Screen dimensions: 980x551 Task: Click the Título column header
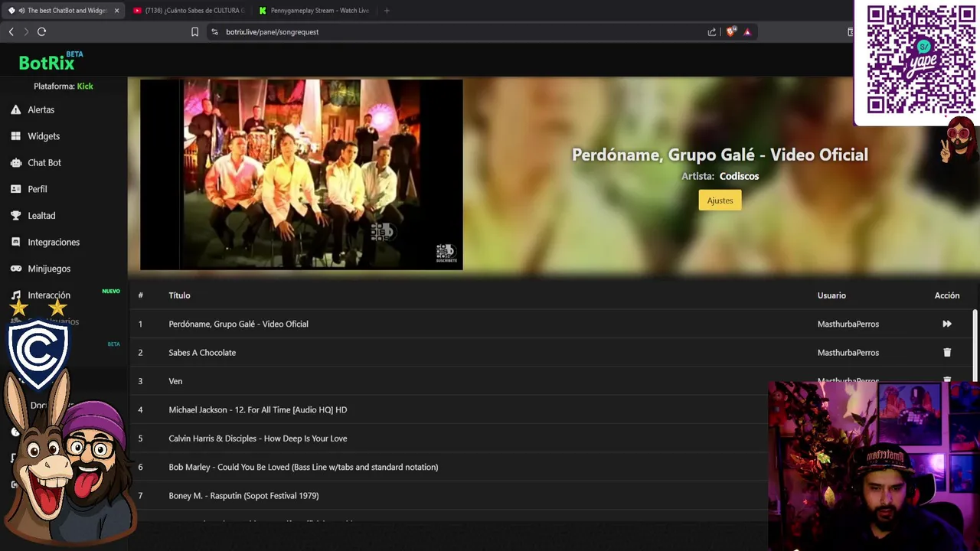click(x=179, y=295)
